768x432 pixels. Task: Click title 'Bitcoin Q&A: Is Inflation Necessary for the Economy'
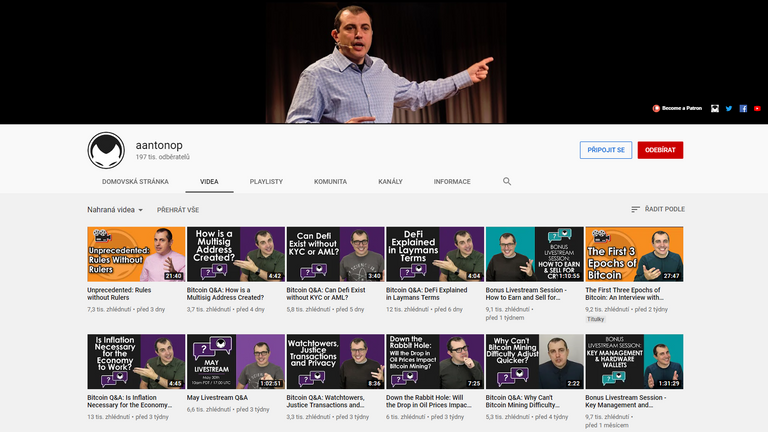129,401
